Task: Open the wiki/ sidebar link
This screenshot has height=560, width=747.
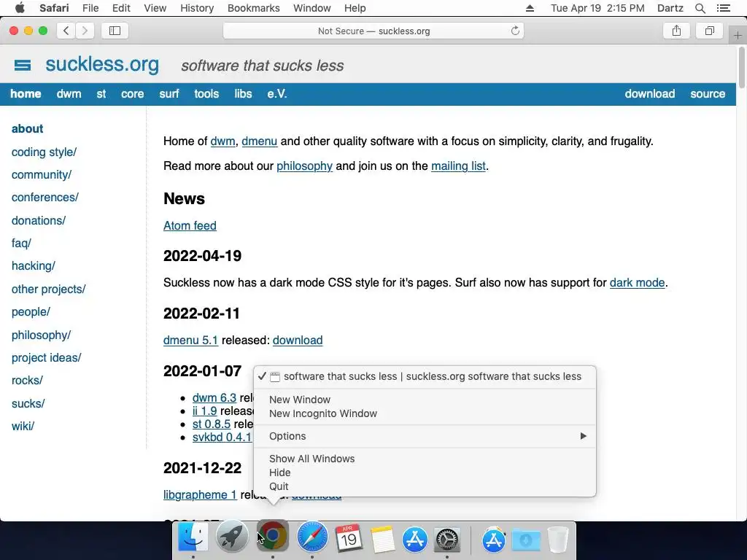Action: (x=23, y=426)
